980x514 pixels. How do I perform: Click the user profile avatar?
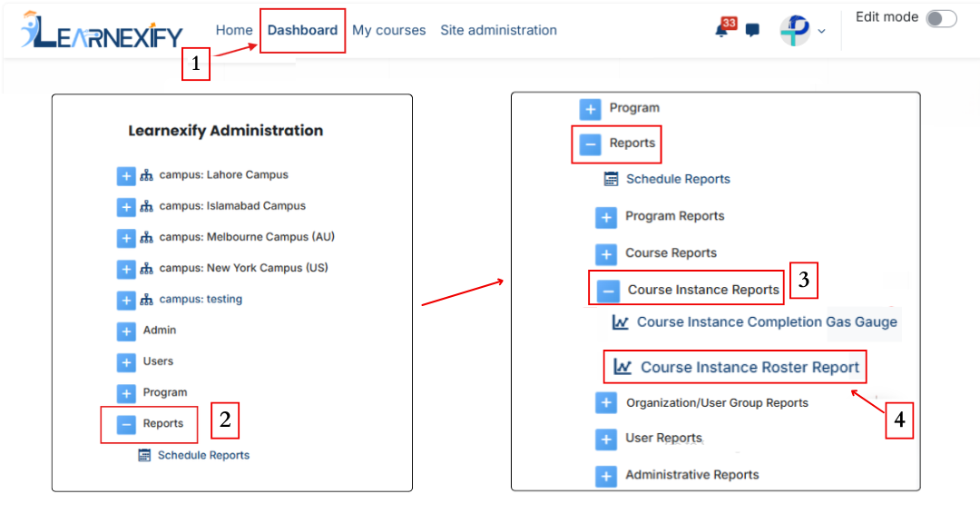pyautogui.click(x=794, y=30)
